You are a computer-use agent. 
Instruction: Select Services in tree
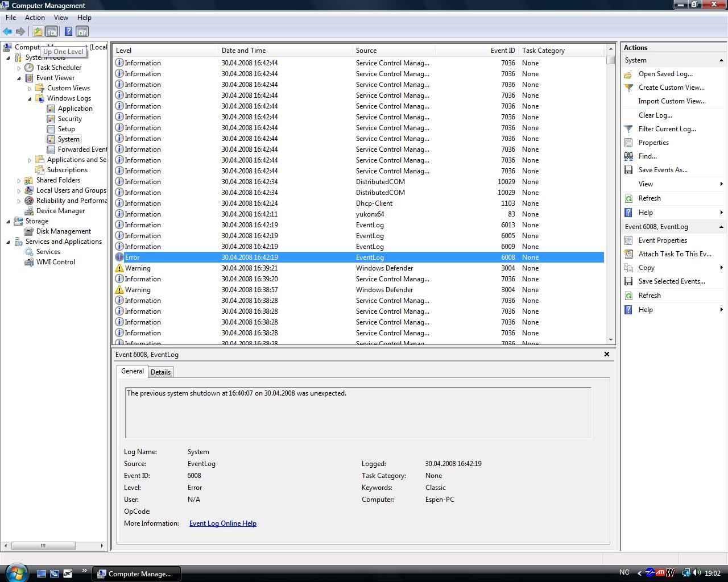click(48, 252)
